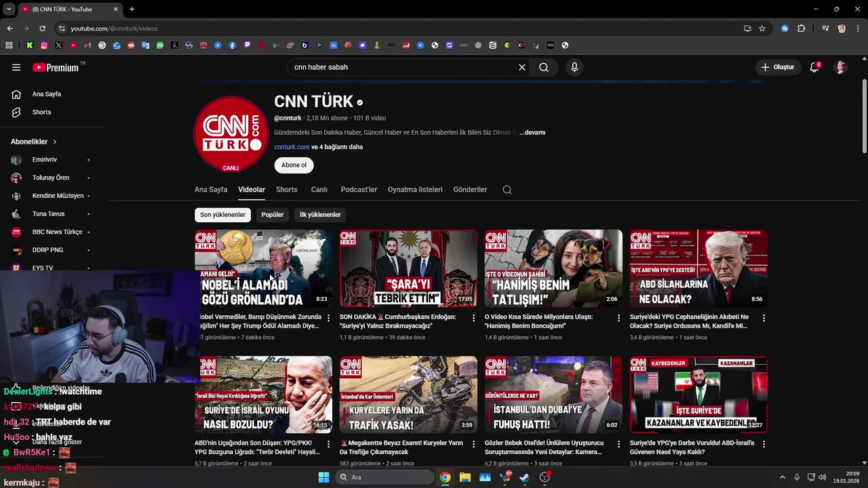Switch to the Ana Sayfa channel tab
Image resolution: width=868 pixels, height=488 pixels.
(x=211, y=190)
